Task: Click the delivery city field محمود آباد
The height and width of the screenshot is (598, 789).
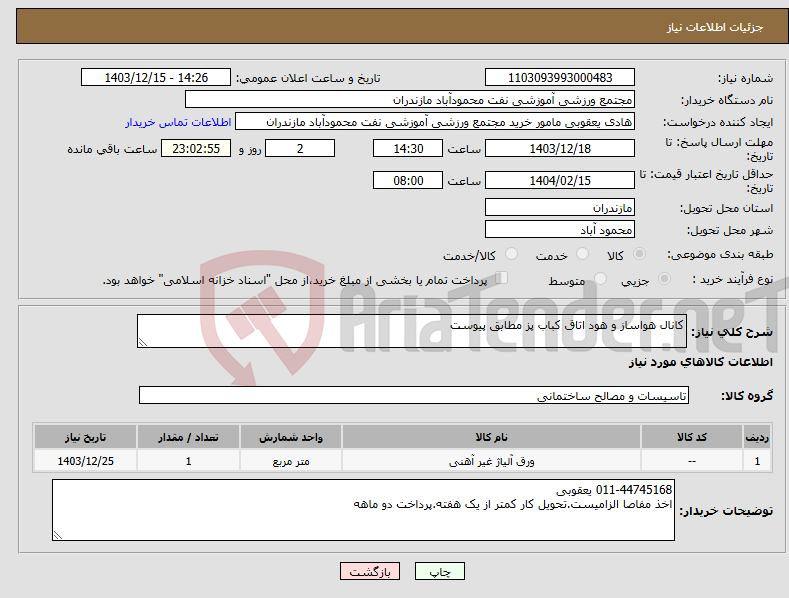Action: click(x=560, y=230)
